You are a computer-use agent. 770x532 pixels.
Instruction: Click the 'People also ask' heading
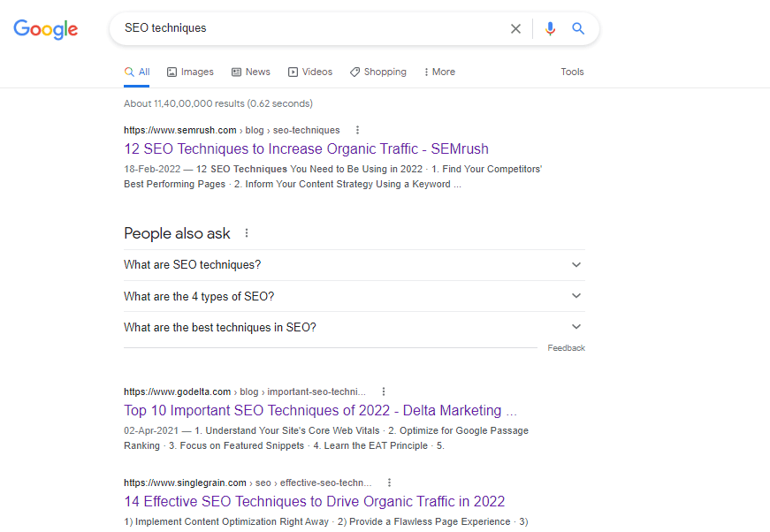click(177, 233)
